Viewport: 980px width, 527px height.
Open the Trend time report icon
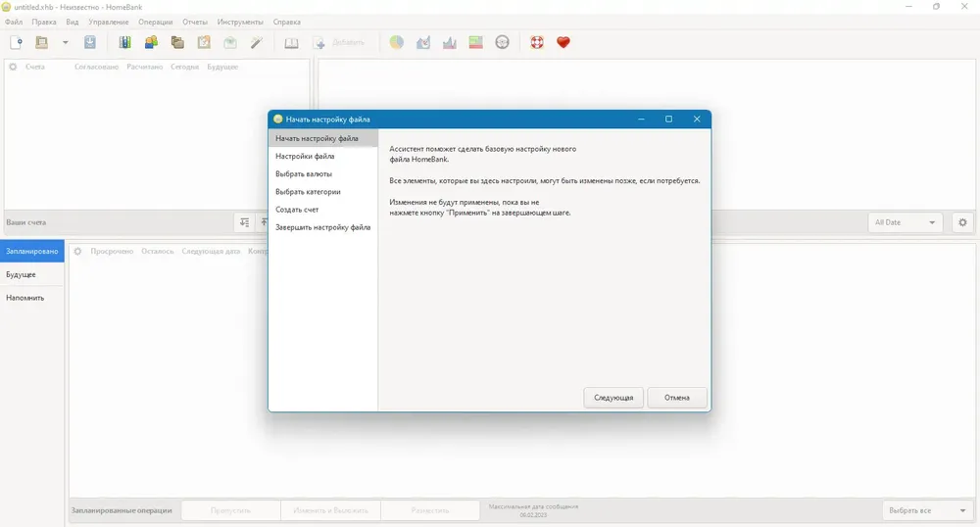coord(423,42)
